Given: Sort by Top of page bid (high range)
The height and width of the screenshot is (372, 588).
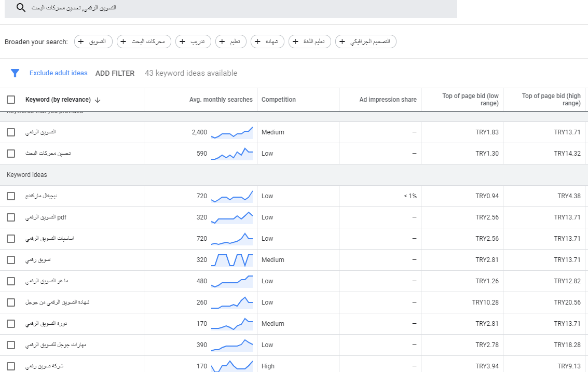Looking at the screenshot, I should pos(551,100).
